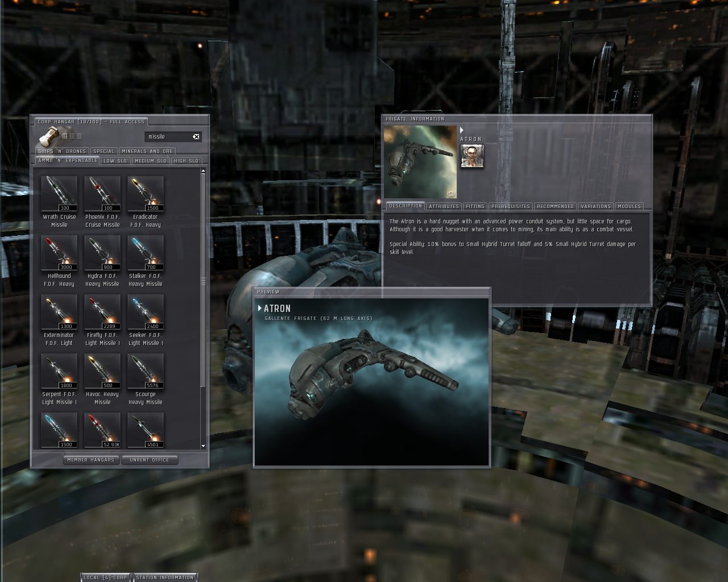Screen dimensions: 728x582
Task: Switch hangar to large icons view
Action: click(65, 136)
